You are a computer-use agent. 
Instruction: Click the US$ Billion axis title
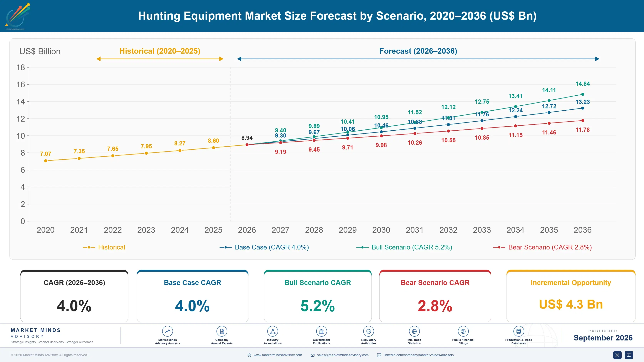tap(40, 51)
